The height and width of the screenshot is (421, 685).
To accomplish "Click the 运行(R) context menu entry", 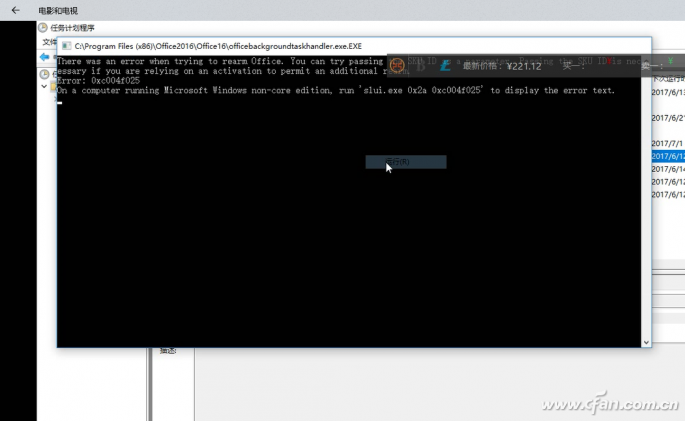I will (x=406, y=162).
